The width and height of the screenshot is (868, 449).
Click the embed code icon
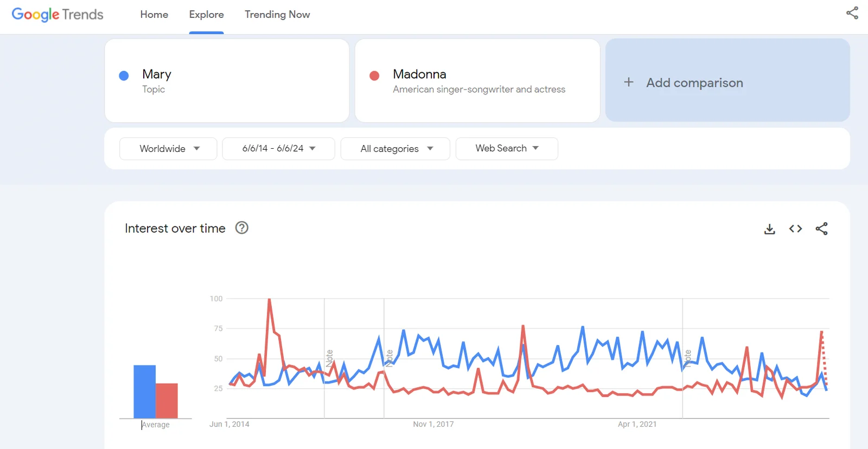(x=795, y=229)
